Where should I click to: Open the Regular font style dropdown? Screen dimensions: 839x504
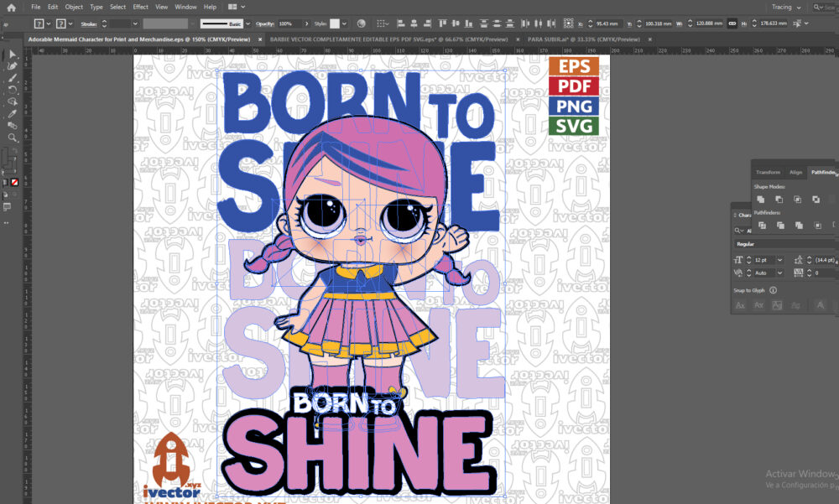(x=784, y=244)
